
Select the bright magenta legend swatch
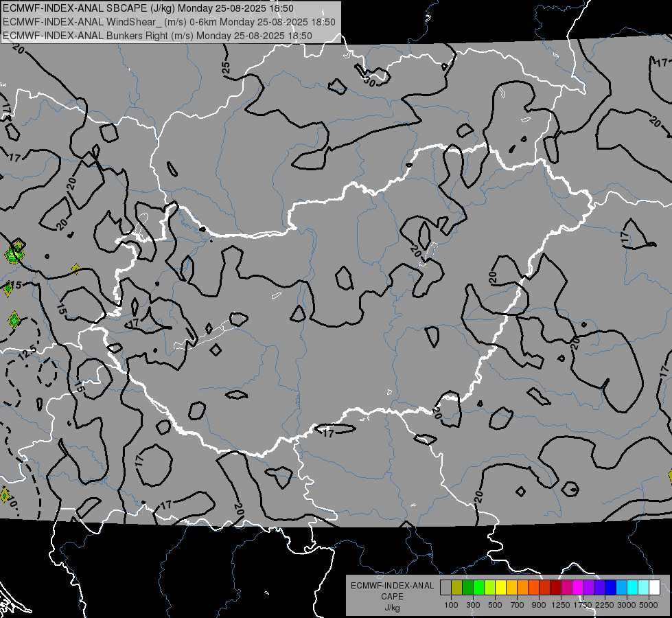click(578, 588)
